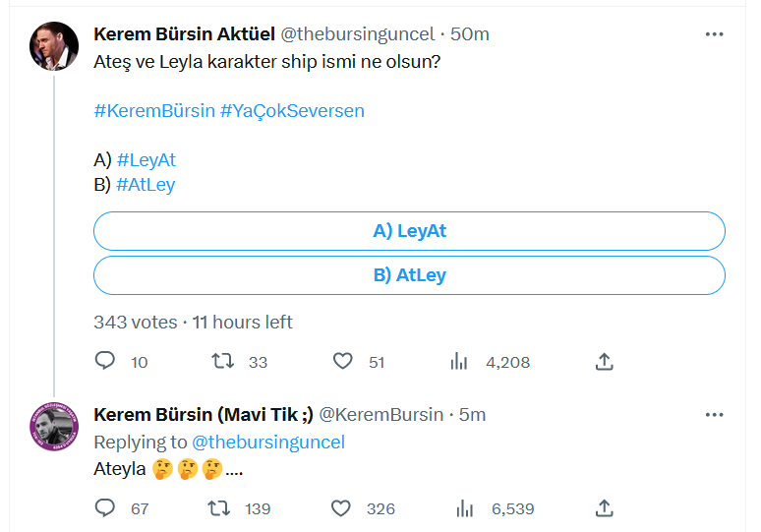Like the Ateyla reply with 326 likes
Image resolution: width=761 pixels, height=532 pixels.
click(x=341, y=508)
